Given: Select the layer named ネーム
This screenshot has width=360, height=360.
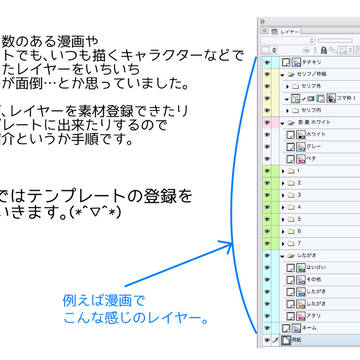Looking at the screenshot, I should 309,327.
